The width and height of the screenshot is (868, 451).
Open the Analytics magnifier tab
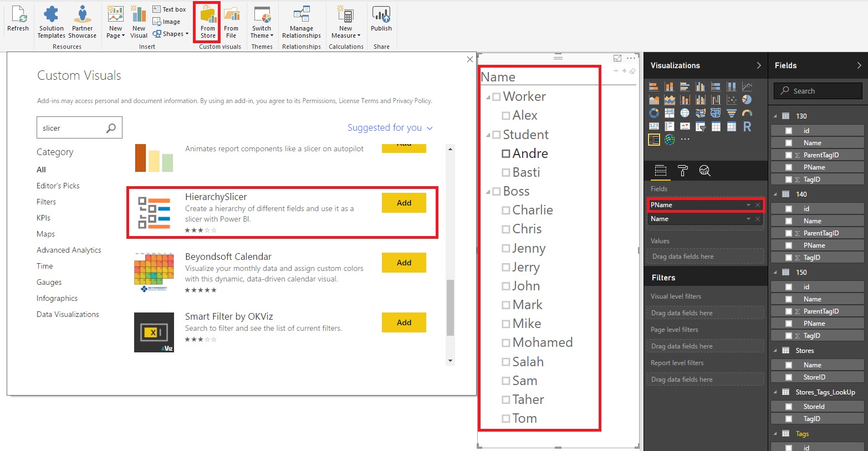[704, 171]
